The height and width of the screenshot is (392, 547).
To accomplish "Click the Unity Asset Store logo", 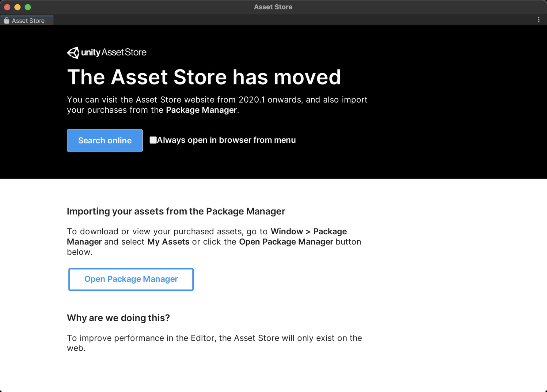I will point(107,52).
